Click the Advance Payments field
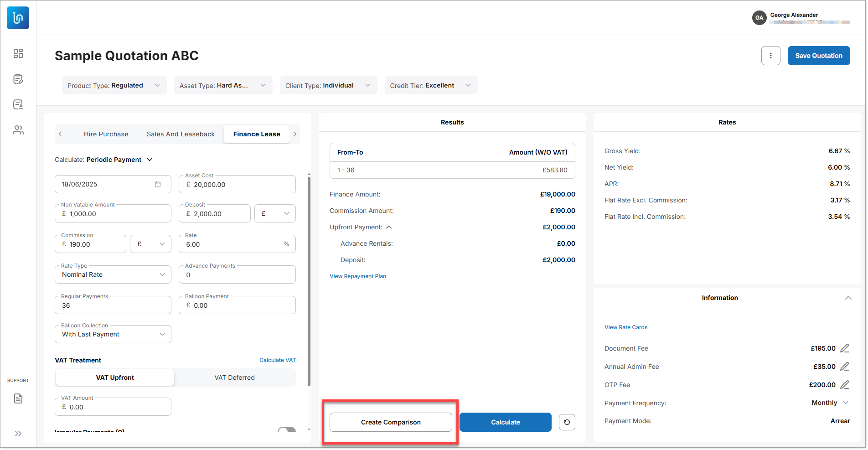This screenshot has height=450, width=868. point(237,274)
